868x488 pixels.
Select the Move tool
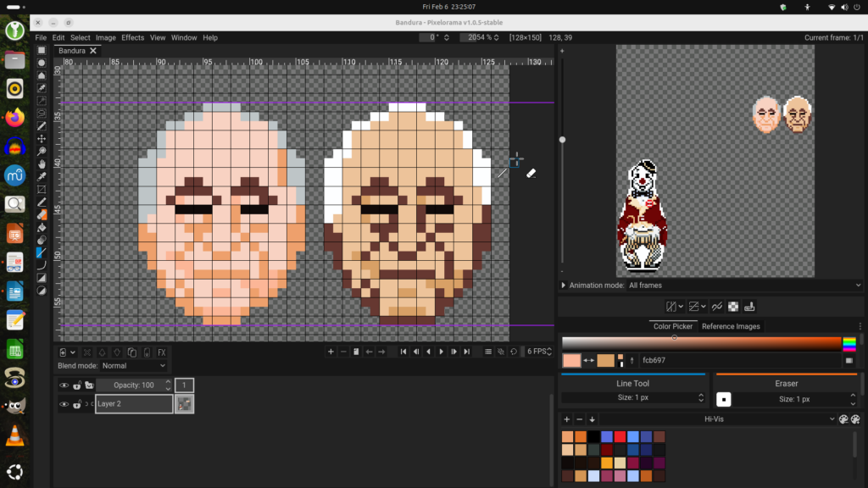coord(42,138)
